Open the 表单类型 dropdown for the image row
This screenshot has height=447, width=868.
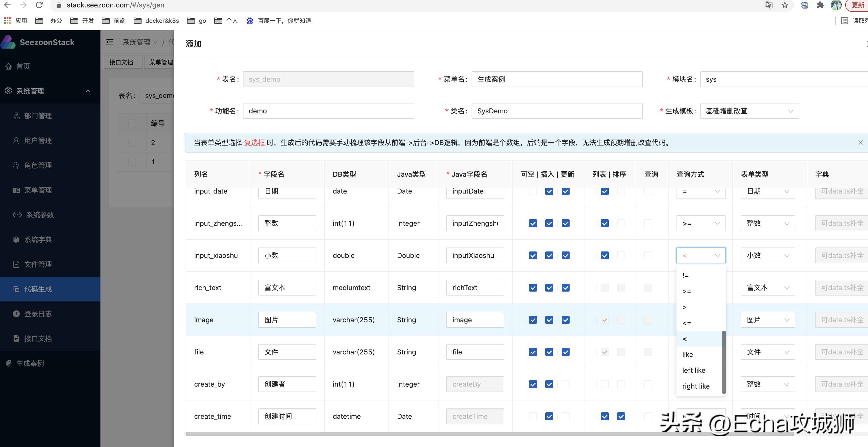(768, 320)
